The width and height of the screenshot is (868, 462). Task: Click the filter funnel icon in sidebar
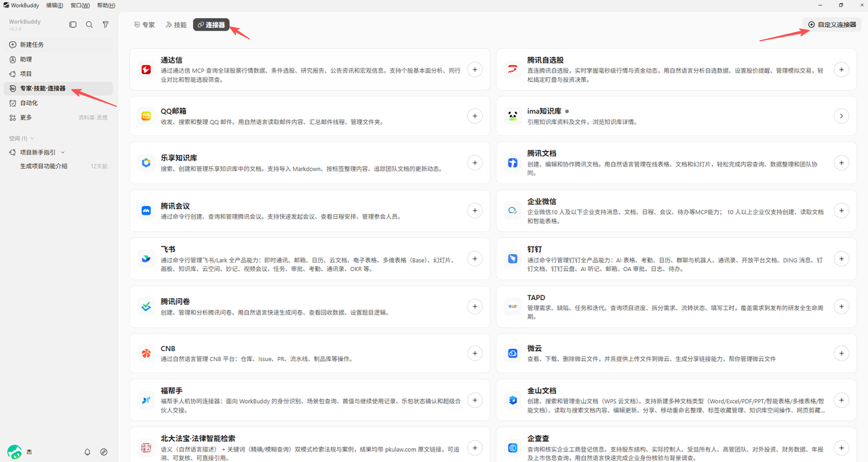(105, 24)
